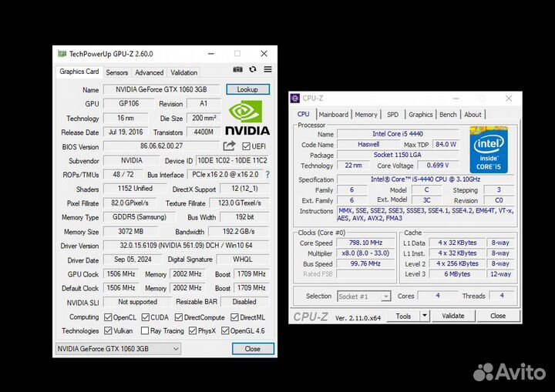Click the GDDR5 (Samsung) memory type value
The height and width of the screenshot is (392, 555).
[139, 217]
